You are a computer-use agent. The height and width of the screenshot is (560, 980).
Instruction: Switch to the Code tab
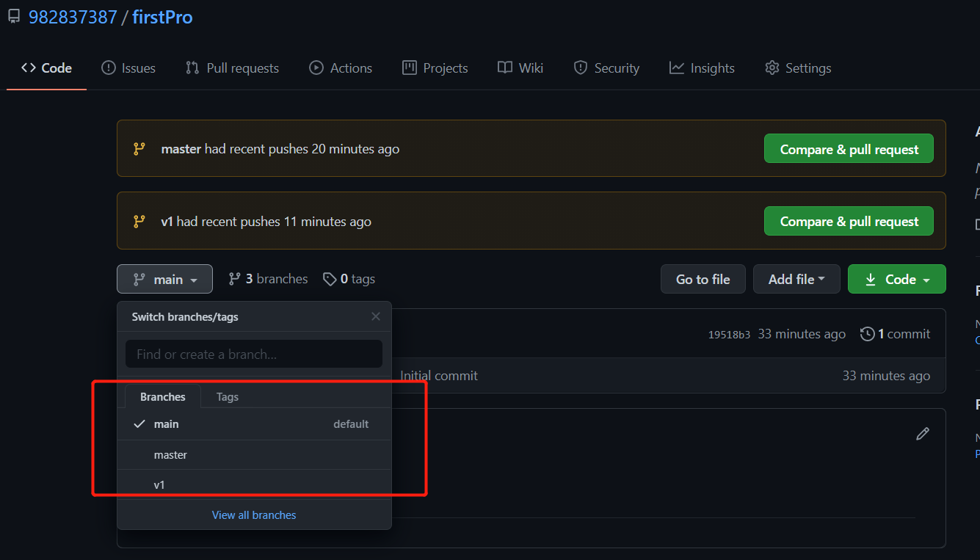[47, 68]
